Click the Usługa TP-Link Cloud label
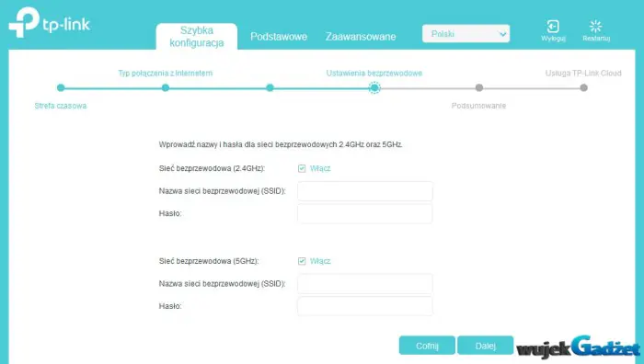 click(583, 73)
